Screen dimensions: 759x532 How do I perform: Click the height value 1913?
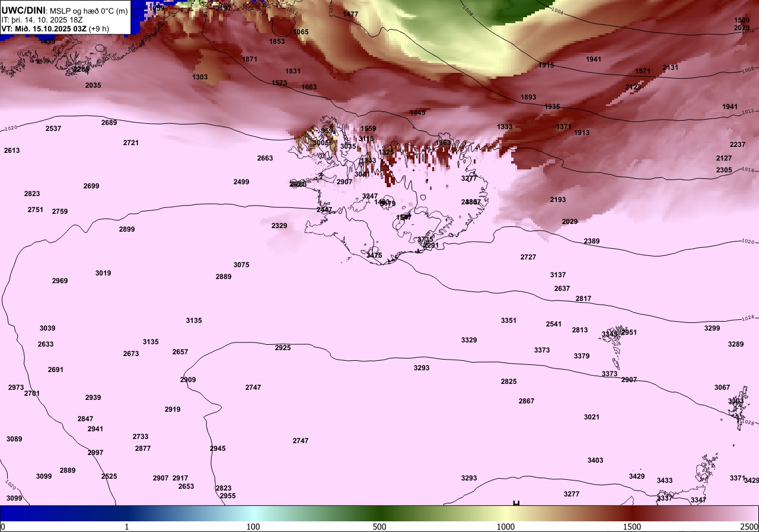point(582,133)
